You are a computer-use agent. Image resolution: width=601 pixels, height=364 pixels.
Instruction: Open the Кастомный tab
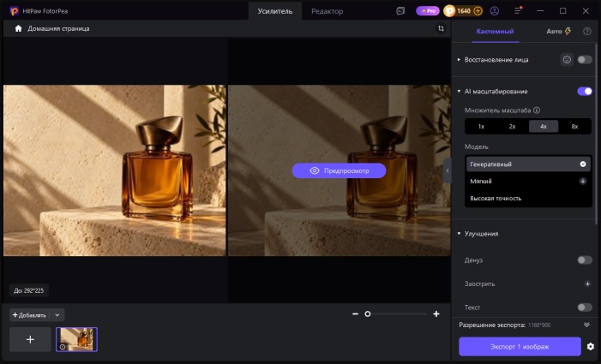pos(495,32)
